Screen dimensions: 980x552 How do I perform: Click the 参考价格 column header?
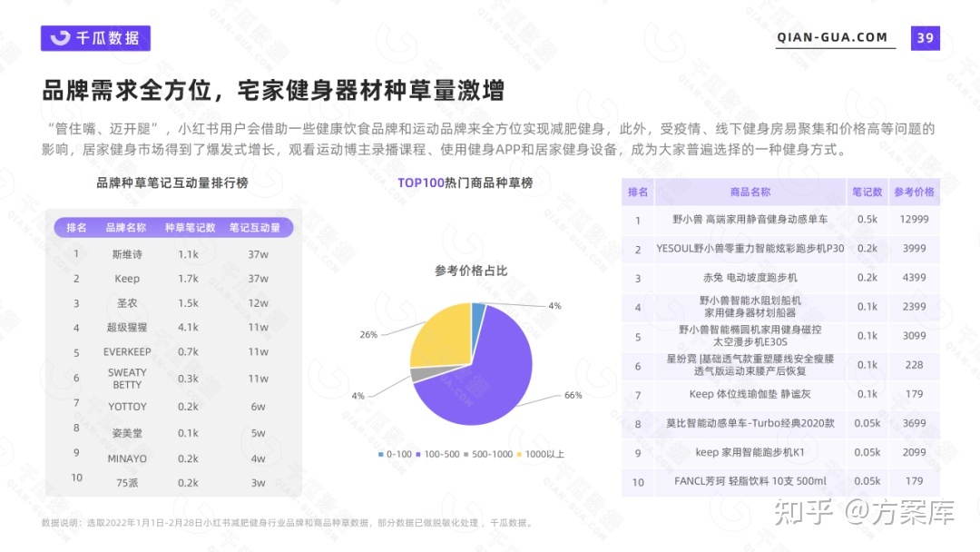tap(914, 192)
